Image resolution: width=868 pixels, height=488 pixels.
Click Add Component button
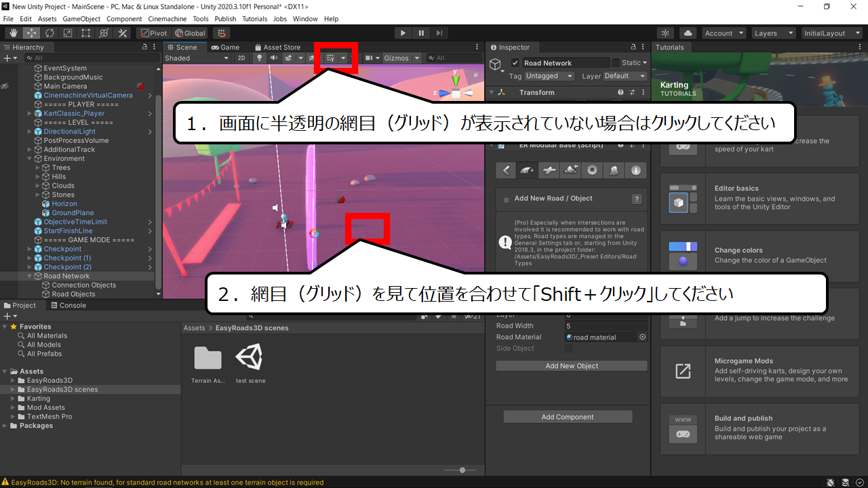point(568,417)
